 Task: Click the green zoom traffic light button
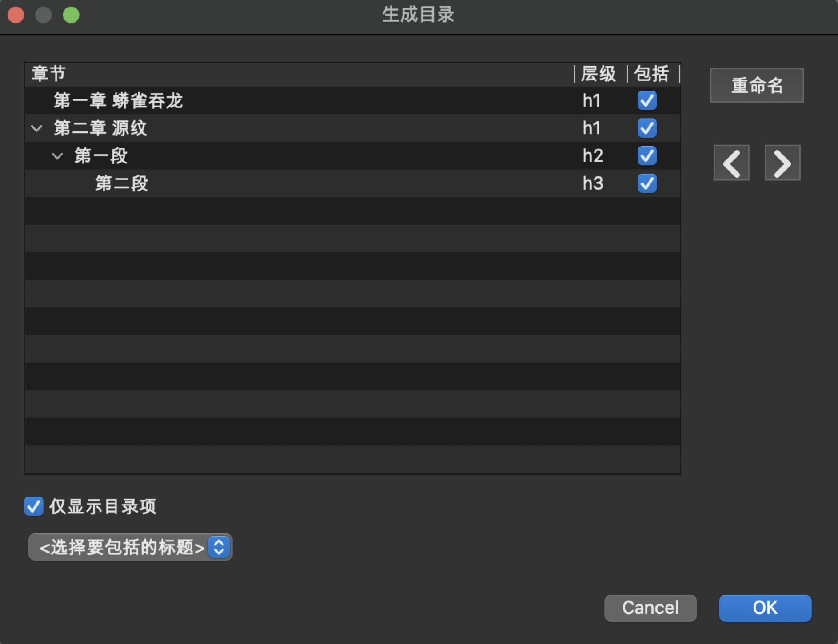point(71,15)
